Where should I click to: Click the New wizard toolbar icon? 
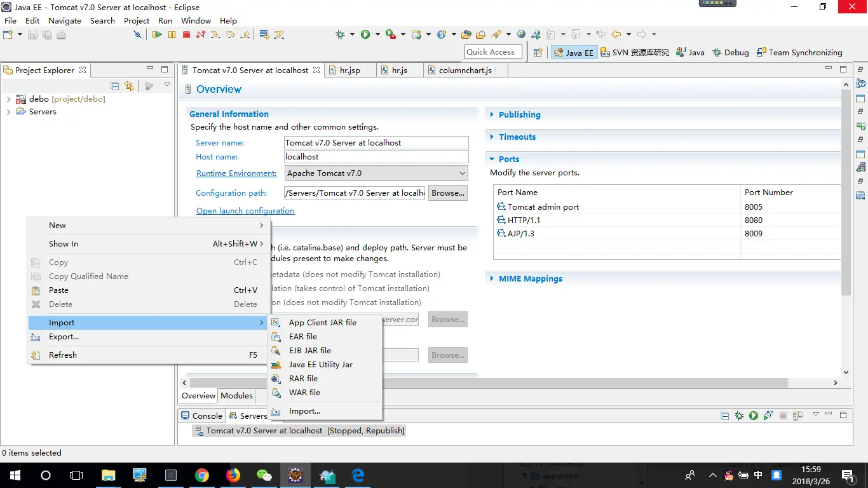(x=8, y=35)
